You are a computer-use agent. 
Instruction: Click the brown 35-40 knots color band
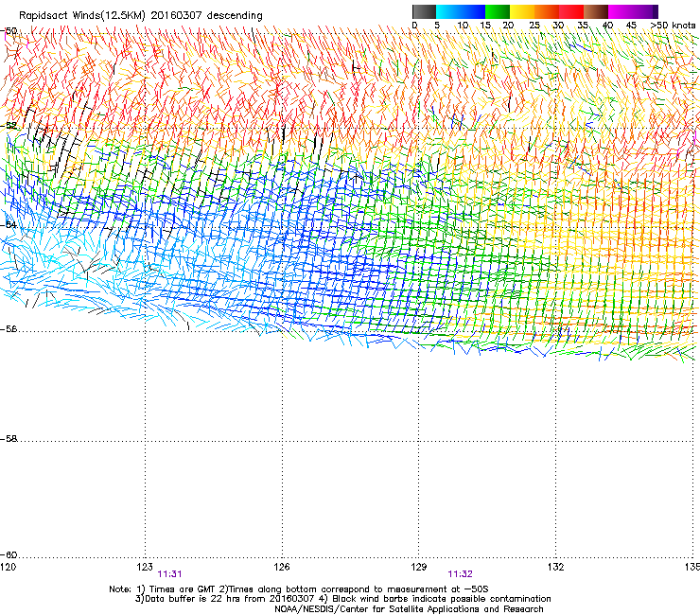click(x=596, y=11)
